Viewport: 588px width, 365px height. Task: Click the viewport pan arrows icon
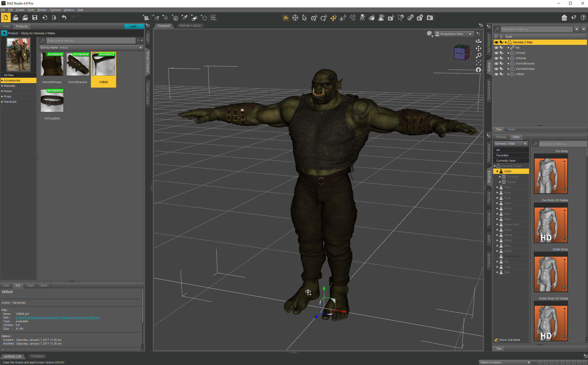pyautogui.click(x=479, y=48)
